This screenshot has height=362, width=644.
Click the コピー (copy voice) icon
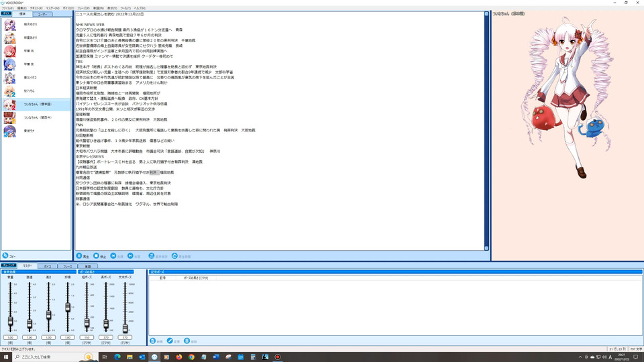coord(5,255)
